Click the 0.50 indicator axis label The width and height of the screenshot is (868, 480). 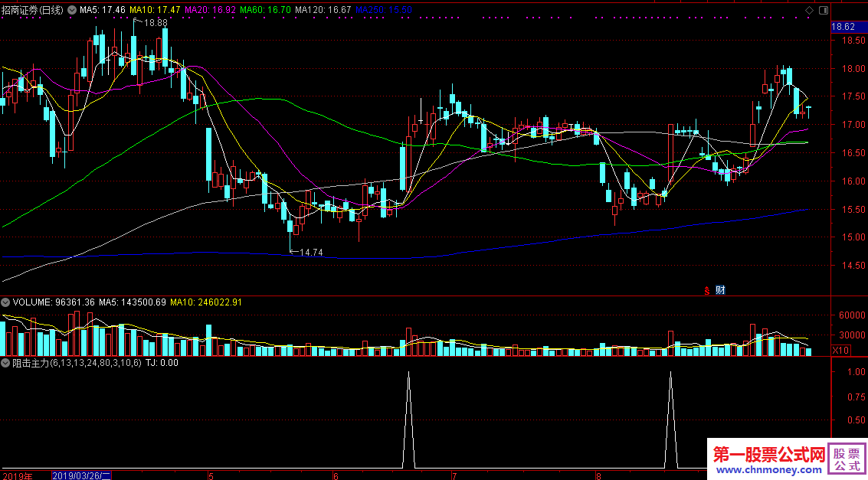[x=857, y=420]
